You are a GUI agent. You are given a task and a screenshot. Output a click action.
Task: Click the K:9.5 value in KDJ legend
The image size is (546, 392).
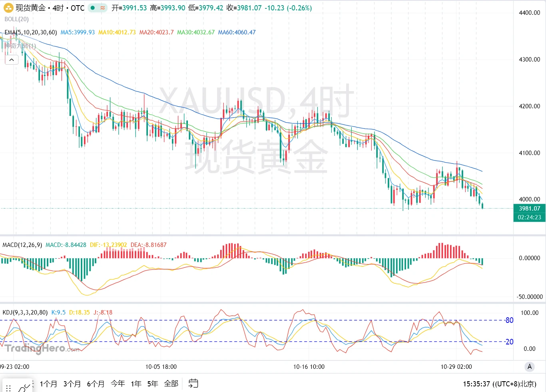pos(58,312)
